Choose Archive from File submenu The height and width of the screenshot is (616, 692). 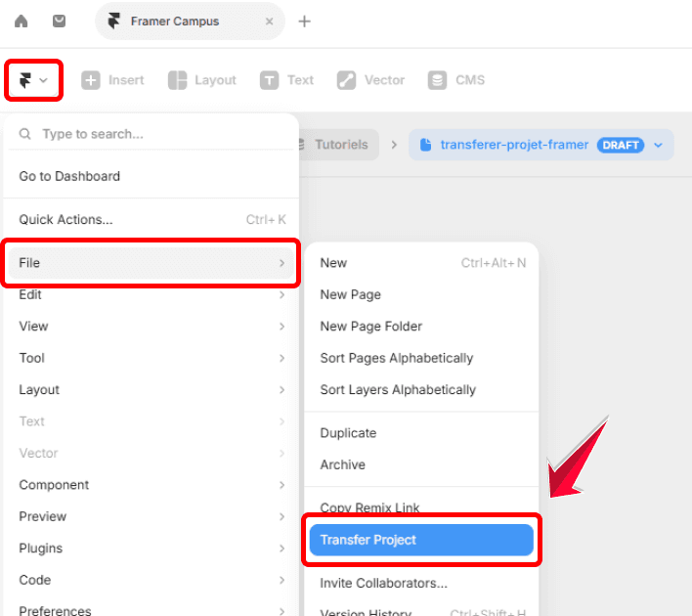(x=421, y=465)
